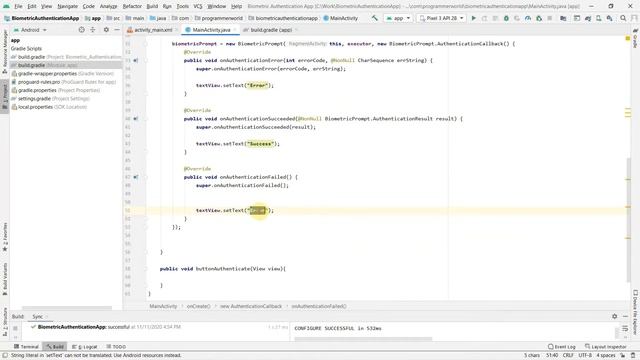640x360 pixels.
Task: Select the Sync tab in the Build panel
Action: click(x=37, y=316)
